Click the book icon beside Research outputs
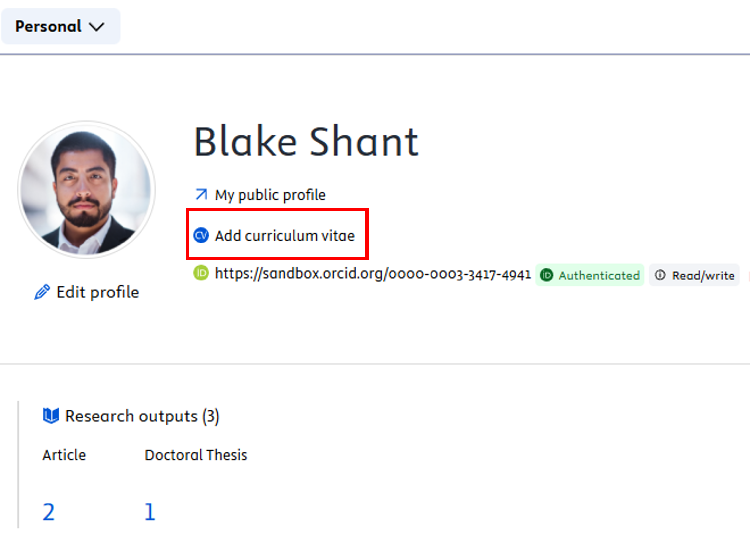Image resolution: width=750 pixels, height=560 pixels. coord(51,416)
